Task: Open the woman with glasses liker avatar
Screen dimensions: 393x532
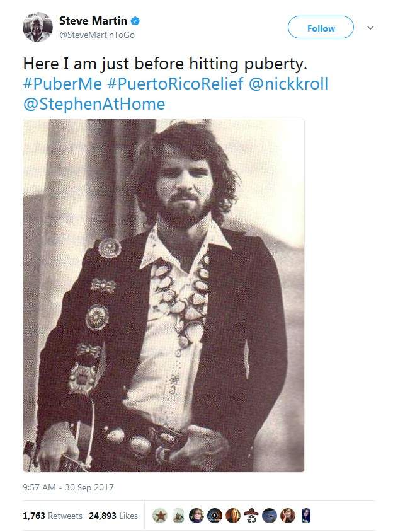Action: point(196,516)
